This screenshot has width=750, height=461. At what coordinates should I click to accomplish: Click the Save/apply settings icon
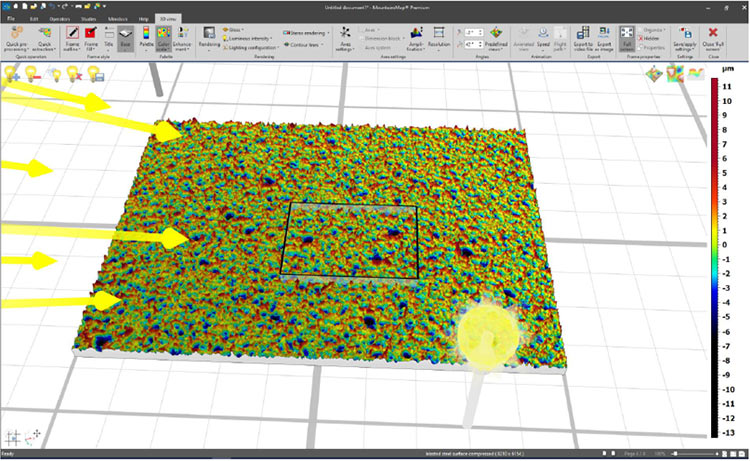pyautogui.click(x=686, y=38)
